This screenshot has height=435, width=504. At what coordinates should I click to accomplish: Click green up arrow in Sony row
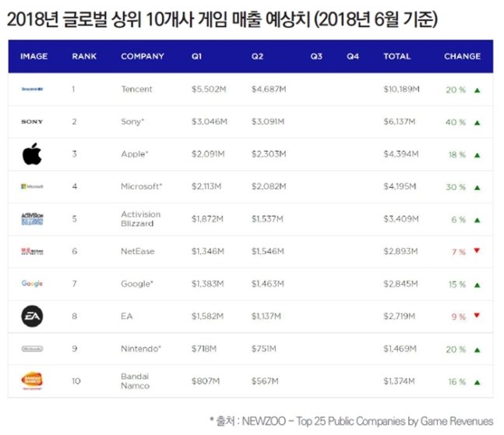pyautogui.click(x=478, y=122)
